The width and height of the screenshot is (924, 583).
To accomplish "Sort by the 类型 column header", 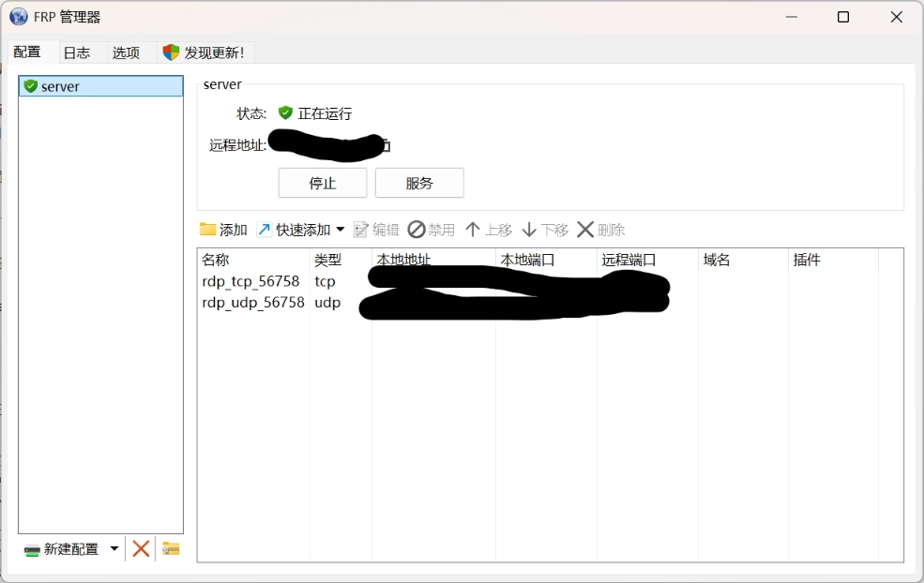I will pyautogui.click(x=328, y=260).
